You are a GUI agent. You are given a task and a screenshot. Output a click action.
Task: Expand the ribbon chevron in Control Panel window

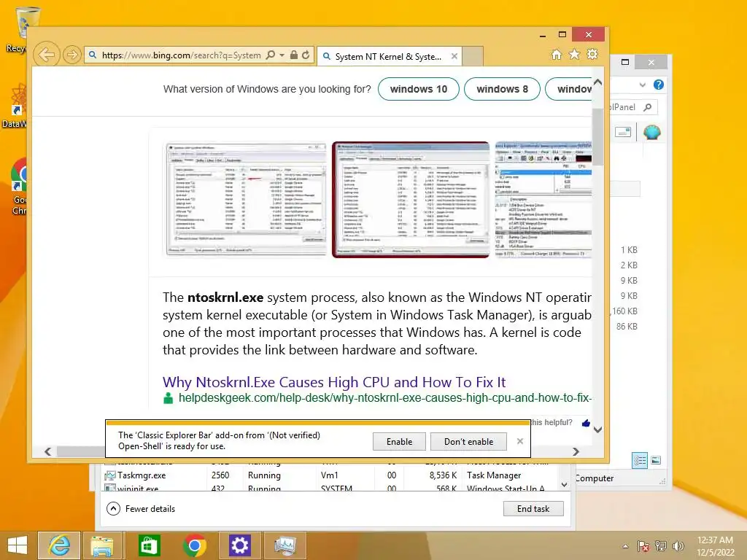point(642,85)
